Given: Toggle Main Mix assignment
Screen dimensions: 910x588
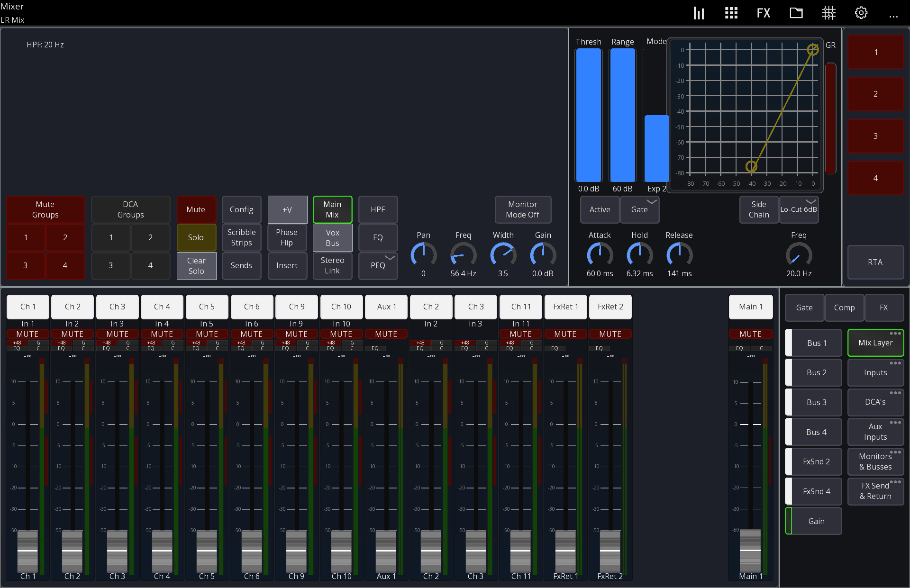Looking at the screenshot, I should click(332, 209).
